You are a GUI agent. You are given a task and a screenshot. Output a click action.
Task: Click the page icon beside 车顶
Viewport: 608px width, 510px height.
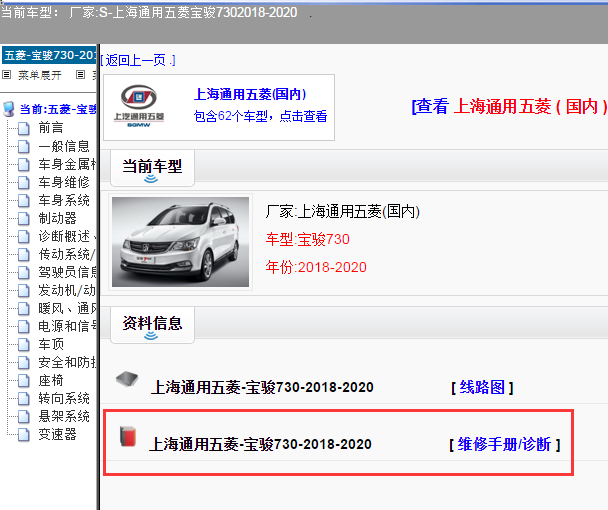click(24, 344)
